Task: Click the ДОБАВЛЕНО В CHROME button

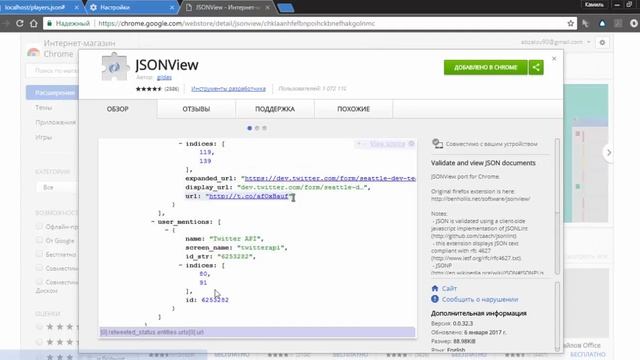Action: pyautogui.click(x=486, y=67)
